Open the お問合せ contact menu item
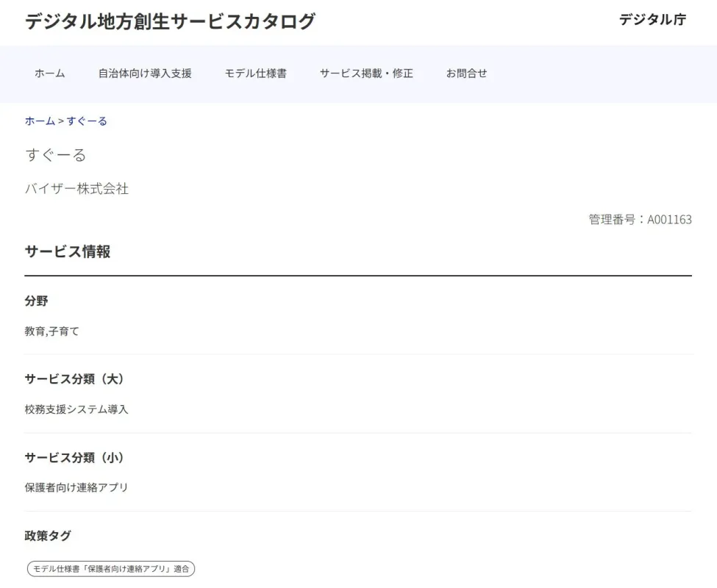 point(466,73)
